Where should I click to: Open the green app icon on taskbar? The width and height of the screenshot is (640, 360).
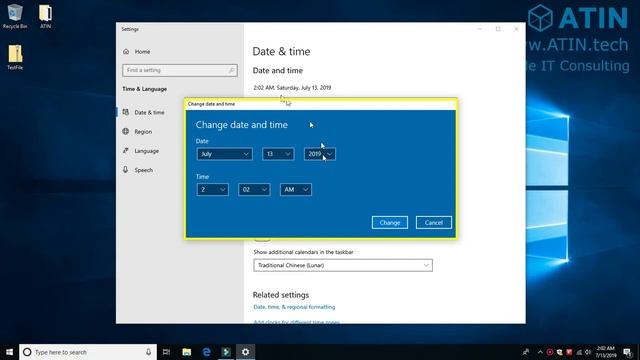click(x=226, y=352)
